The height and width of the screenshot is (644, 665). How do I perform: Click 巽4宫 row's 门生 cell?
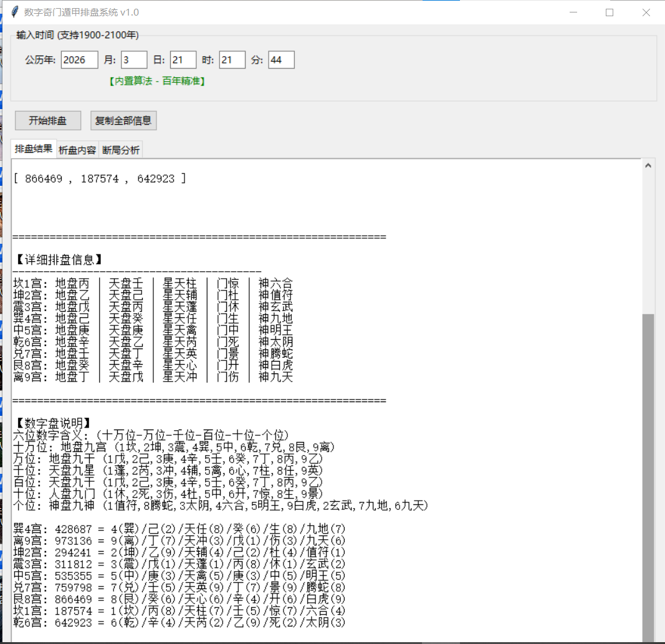pos(228,318)
